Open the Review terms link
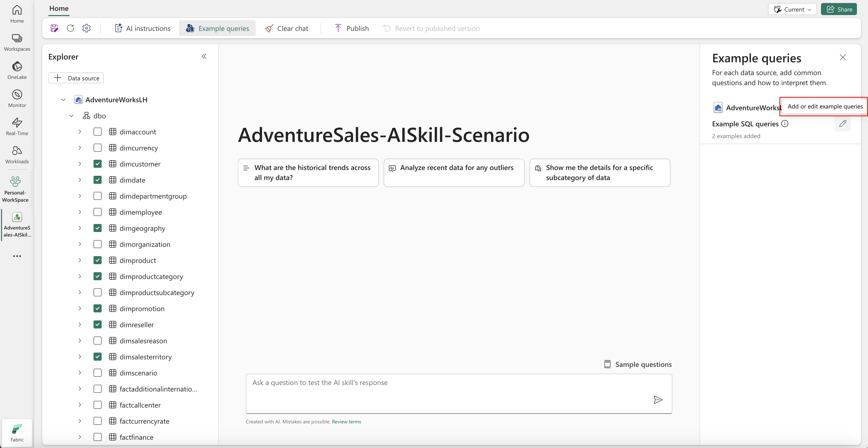Screen dimensions: 868x448 346,421
